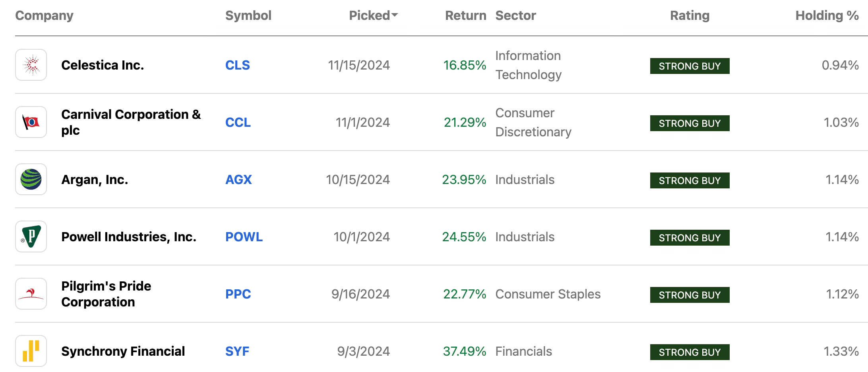The image size is (868, 372).
Task: Click the Celestica Inc. logo icon
Action: point(31,65)
